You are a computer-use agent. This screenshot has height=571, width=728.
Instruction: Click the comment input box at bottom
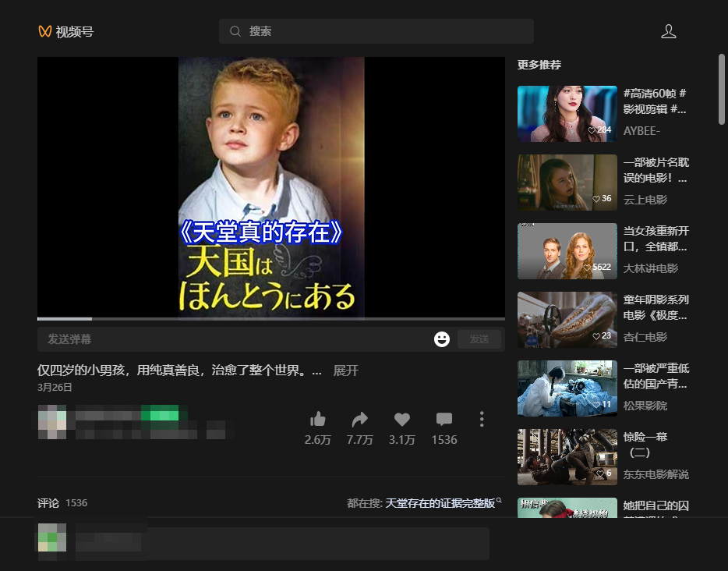coord(282,544)
